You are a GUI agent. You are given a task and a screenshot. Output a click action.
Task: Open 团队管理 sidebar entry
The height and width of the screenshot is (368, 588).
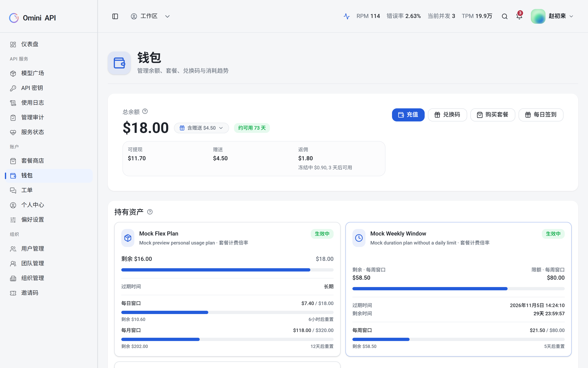49,263
